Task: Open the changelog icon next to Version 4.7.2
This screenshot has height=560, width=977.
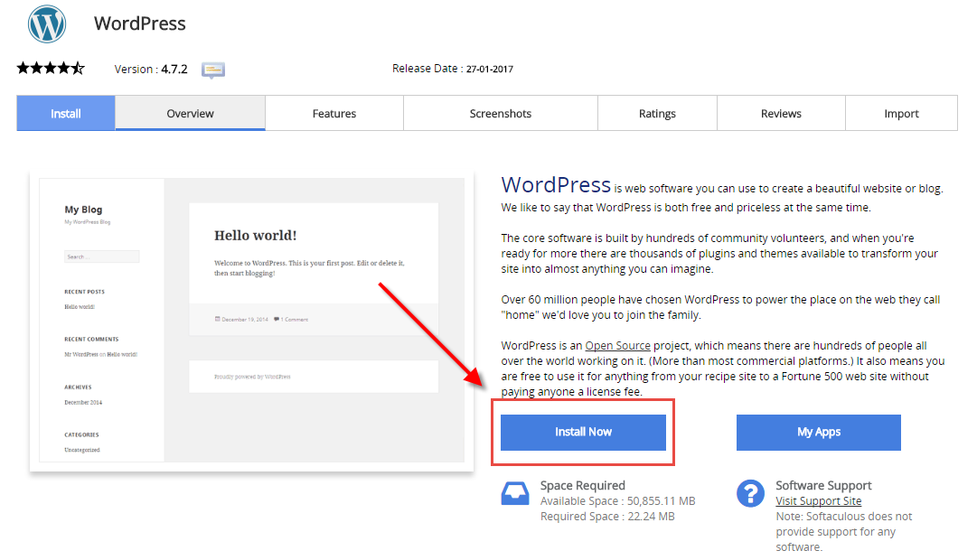Action: click(213, 70)
